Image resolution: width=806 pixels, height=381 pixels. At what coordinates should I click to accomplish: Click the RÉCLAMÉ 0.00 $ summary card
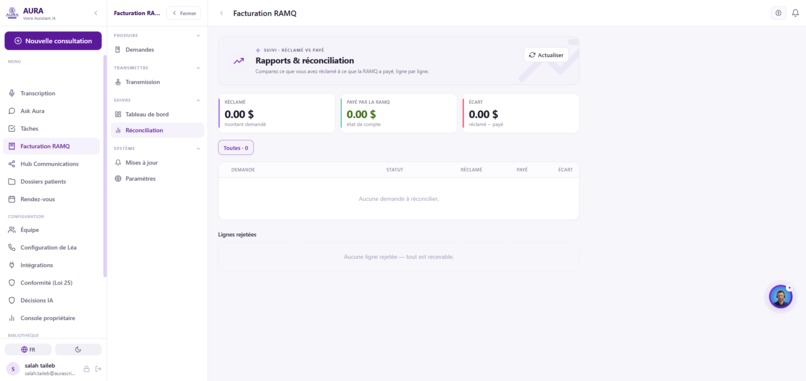[x=277, y=113]
